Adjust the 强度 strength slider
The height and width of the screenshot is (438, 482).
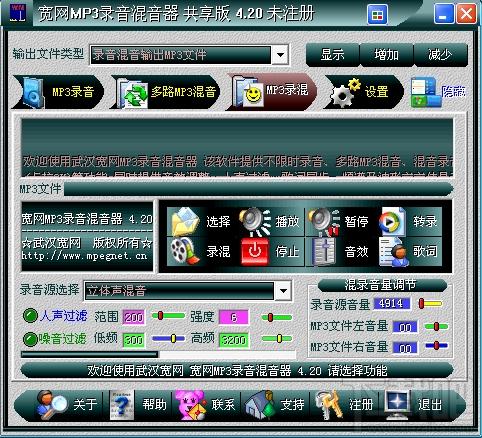(x=277, y=317)
